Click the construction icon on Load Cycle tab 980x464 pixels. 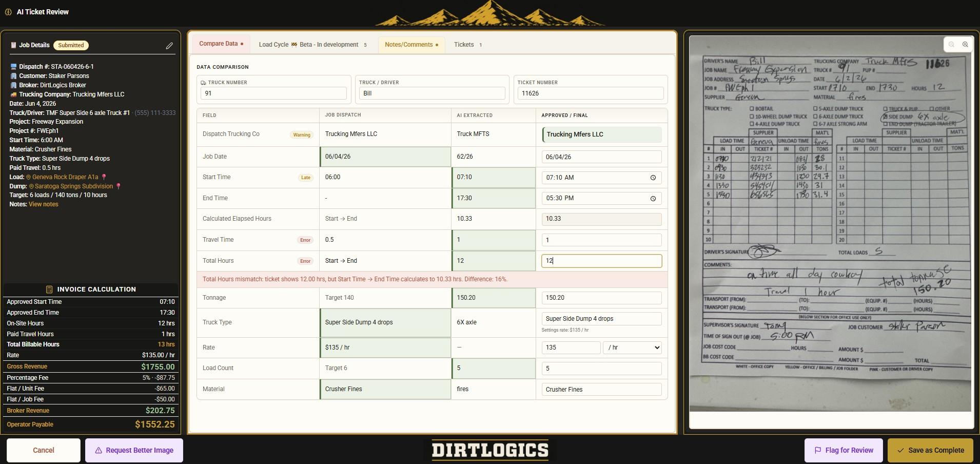[294, 45]
